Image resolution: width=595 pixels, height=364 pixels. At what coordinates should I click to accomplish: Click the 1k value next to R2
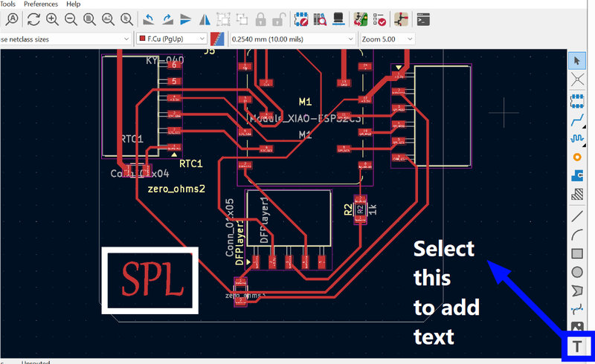373,209
